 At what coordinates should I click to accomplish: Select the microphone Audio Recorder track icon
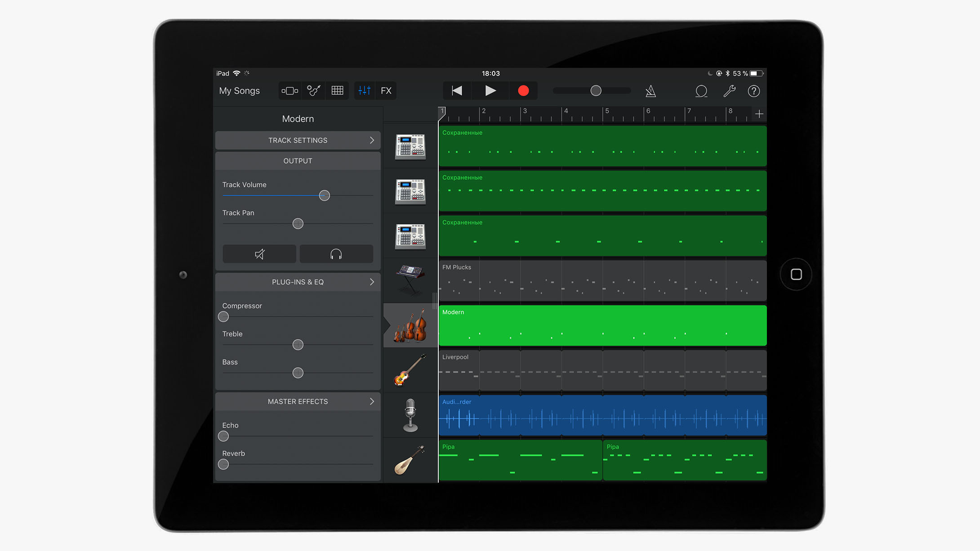coord(410,415)
